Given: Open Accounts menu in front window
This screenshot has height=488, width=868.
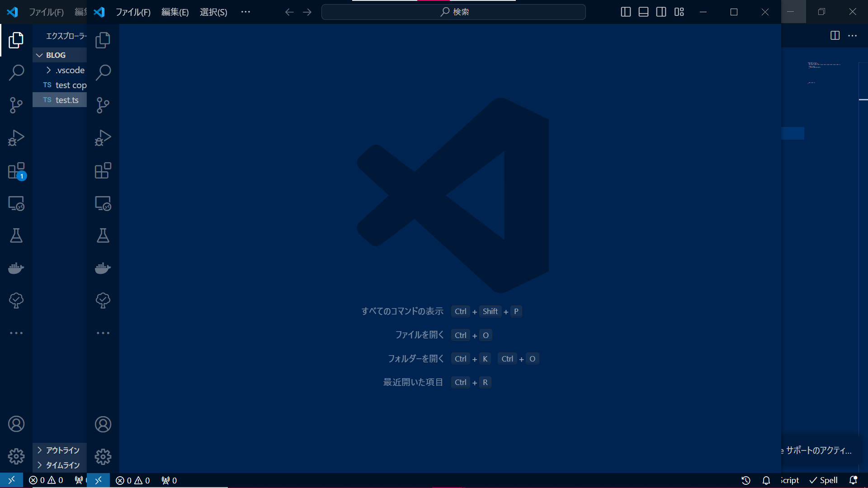Looking at the screenshot, I should (103, 424).
